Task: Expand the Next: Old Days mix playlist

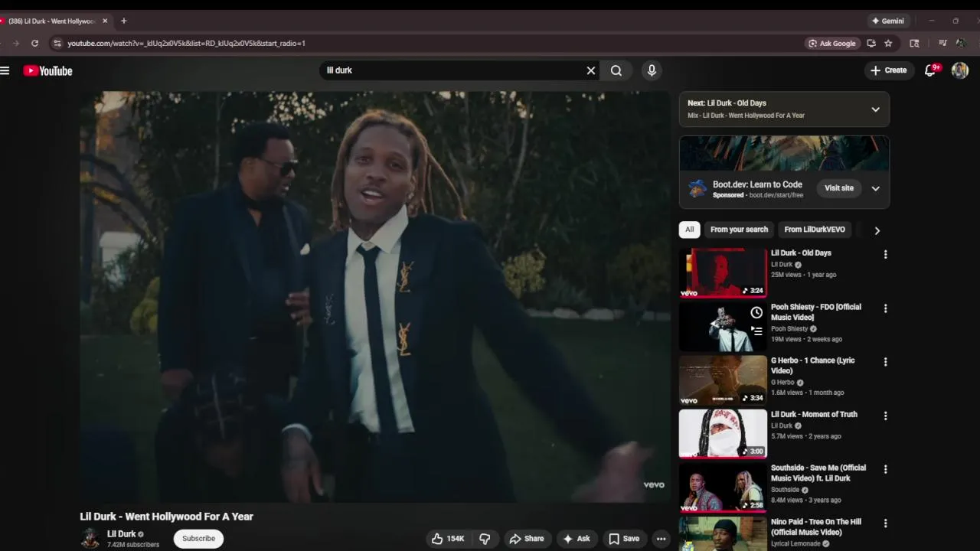Action: (x=875, y=109)
